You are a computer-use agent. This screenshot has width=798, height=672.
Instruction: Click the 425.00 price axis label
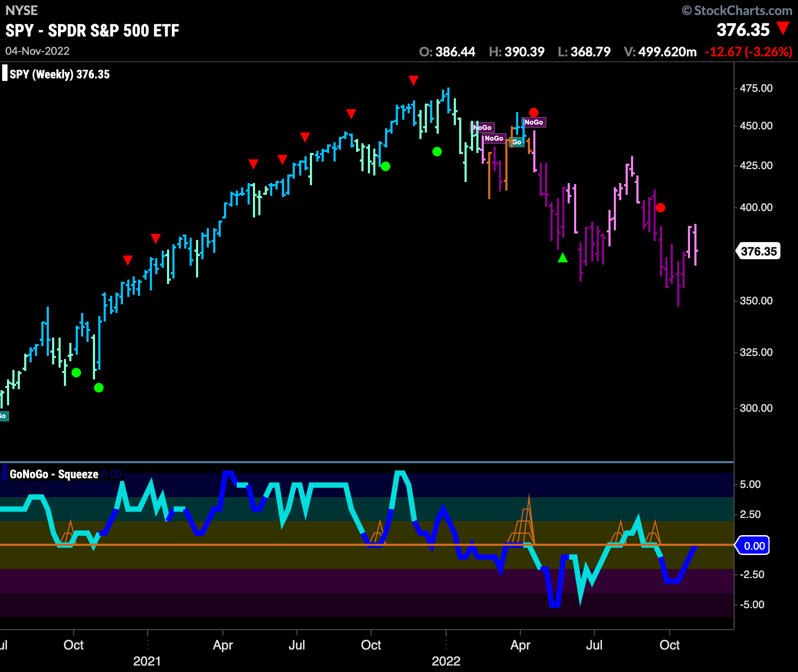click(756, 165)
